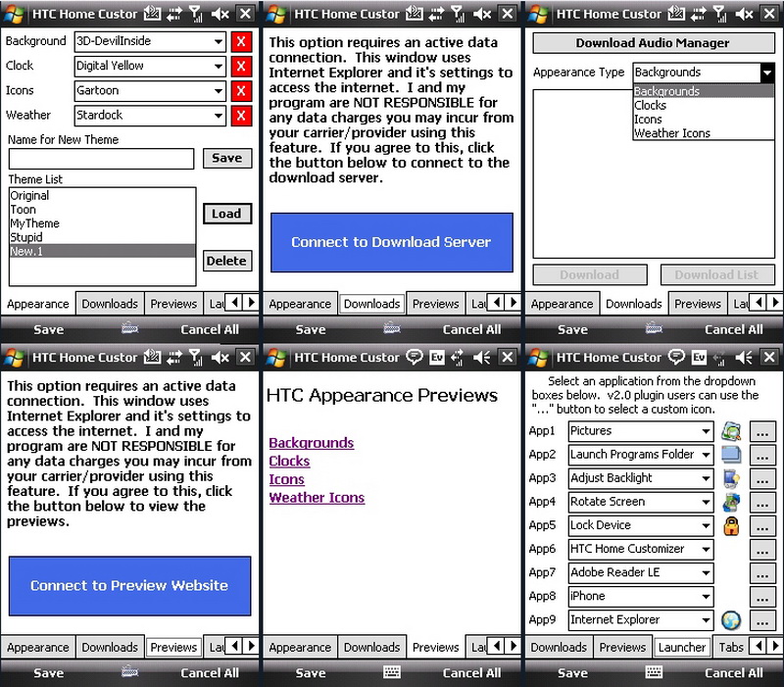Click the red X next to Icons dropdown
This screenshot has width=784, height=687.
point(241,91)
